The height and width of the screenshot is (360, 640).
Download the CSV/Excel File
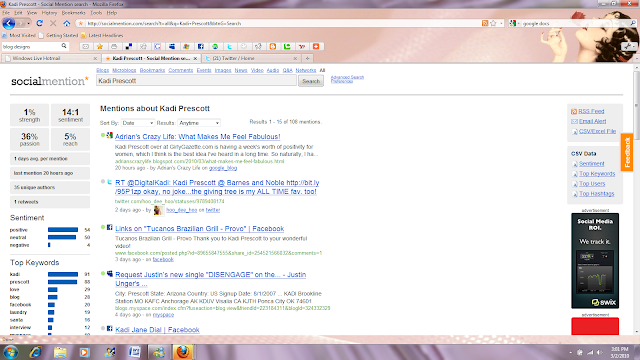597,131
